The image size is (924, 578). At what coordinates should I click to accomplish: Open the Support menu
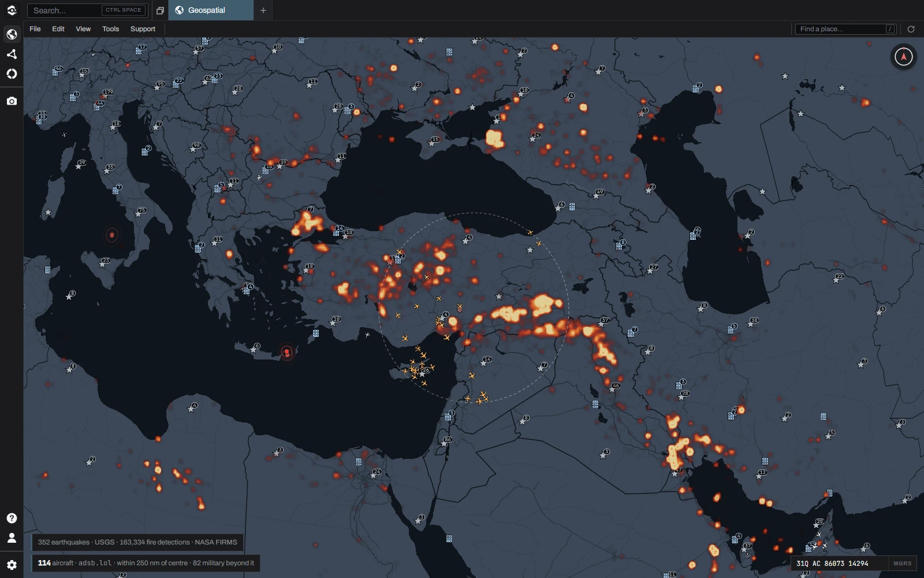coord(143,29)
